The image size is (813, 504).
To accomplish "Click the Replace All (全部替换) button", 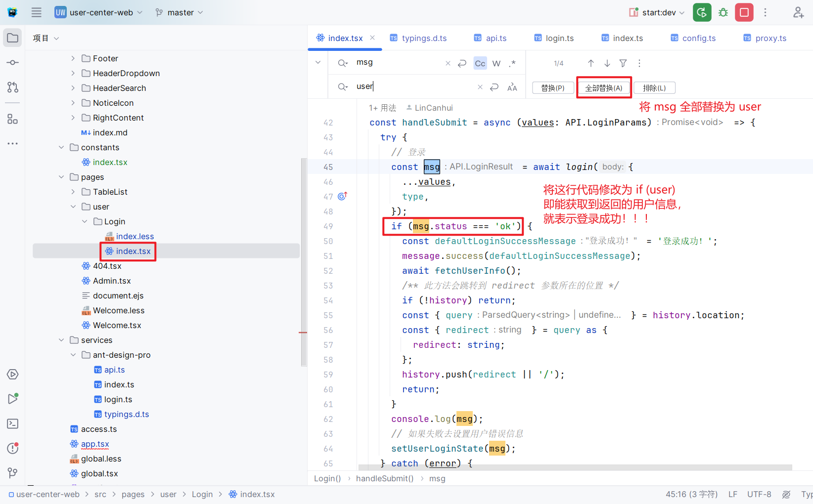I will (603, 88).
